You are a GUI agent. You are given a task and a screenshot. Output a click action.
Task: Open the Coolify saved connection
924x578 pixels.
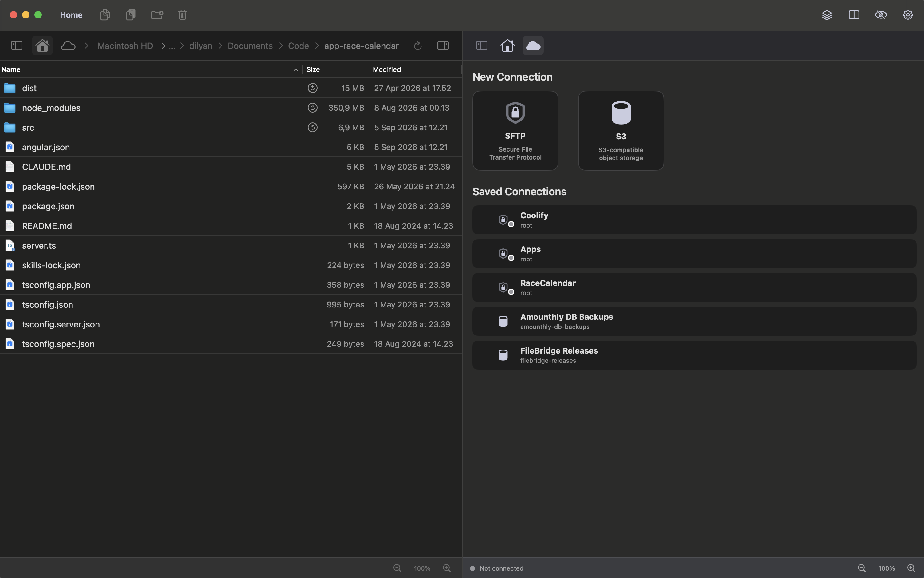694,220
